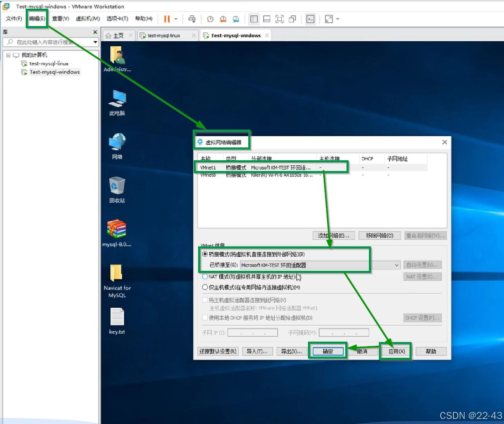The width and height of the screenshot is (504, 424).
Task: Close the 主页 home tab
Action: click(x=131, y=36)
